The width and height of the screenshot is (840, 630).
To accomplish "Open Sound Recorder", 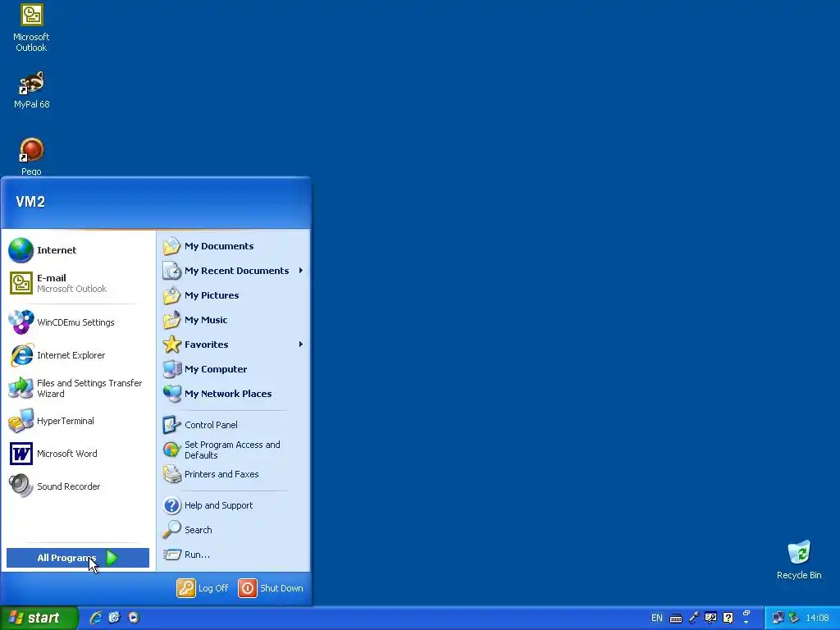I will (x=78, y=486).
